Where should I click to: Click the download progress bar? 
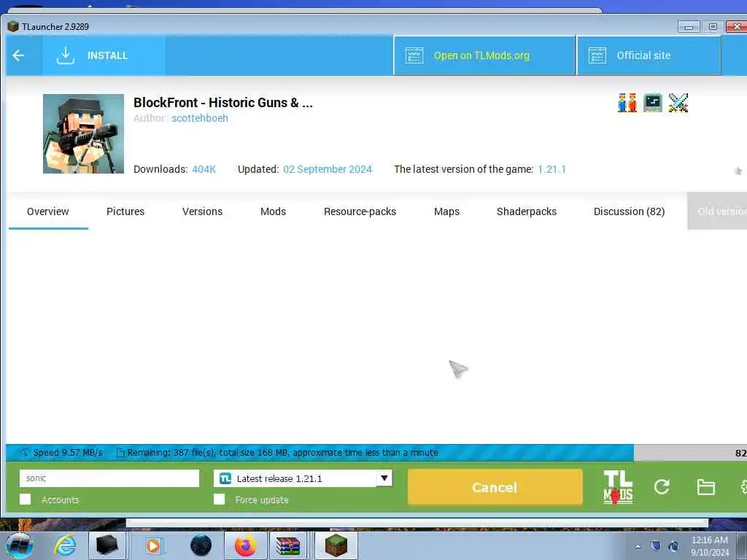[x=376, y=453]
